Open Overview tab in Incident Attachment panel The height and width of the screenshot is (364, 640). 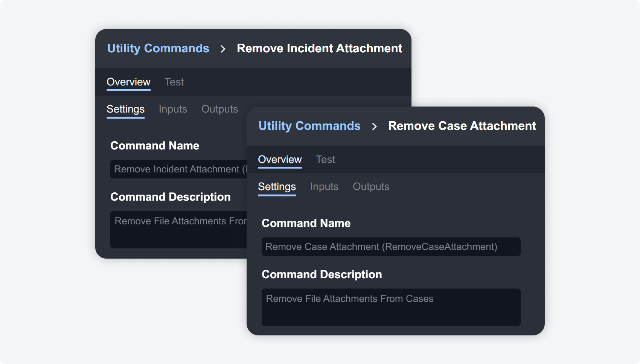click(x=128, y=82)
